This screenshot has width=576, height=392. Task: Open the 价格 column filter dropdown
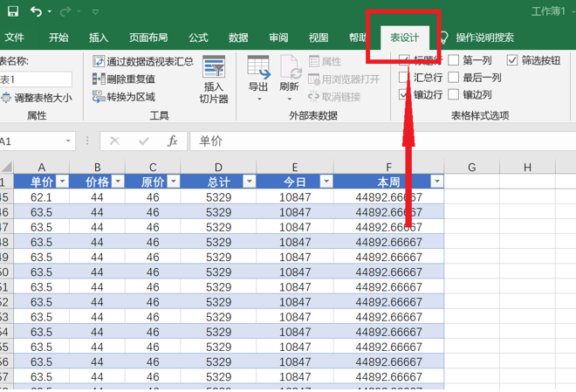118,182
